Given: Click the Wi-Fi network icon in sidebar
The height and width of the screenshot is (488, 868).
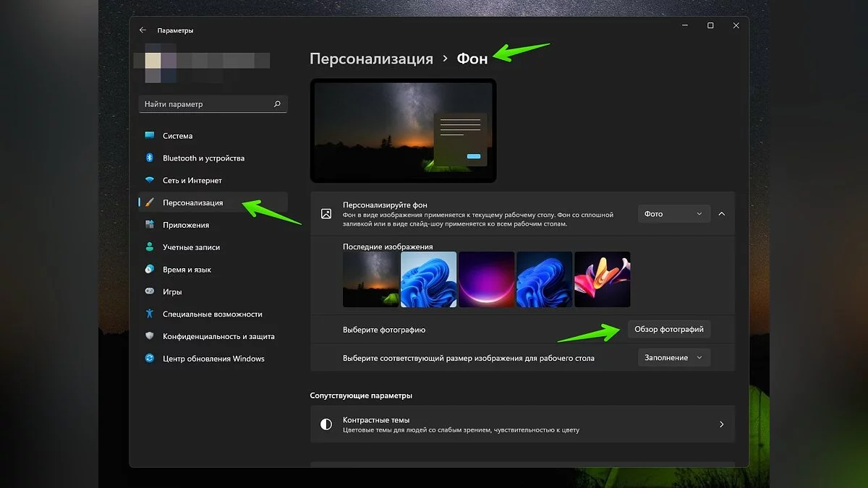Looking at the screenshot, I should (x=150, y=180).
